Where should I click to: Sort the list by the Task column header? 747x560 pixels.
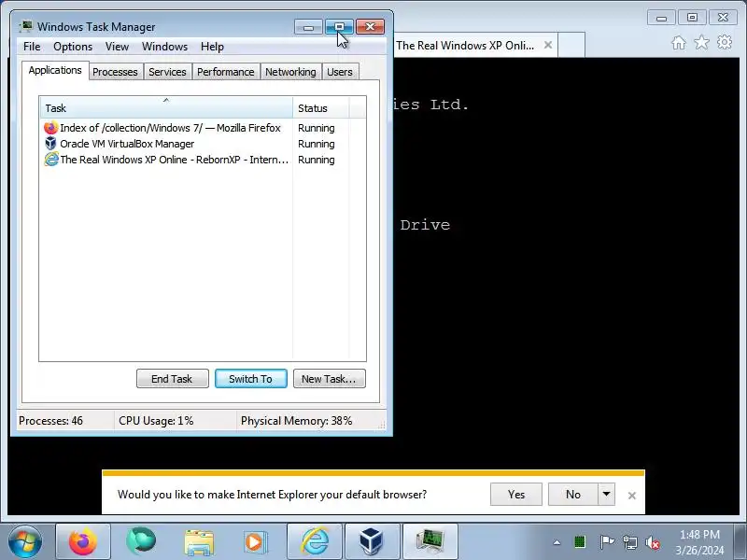coord(166,107)
